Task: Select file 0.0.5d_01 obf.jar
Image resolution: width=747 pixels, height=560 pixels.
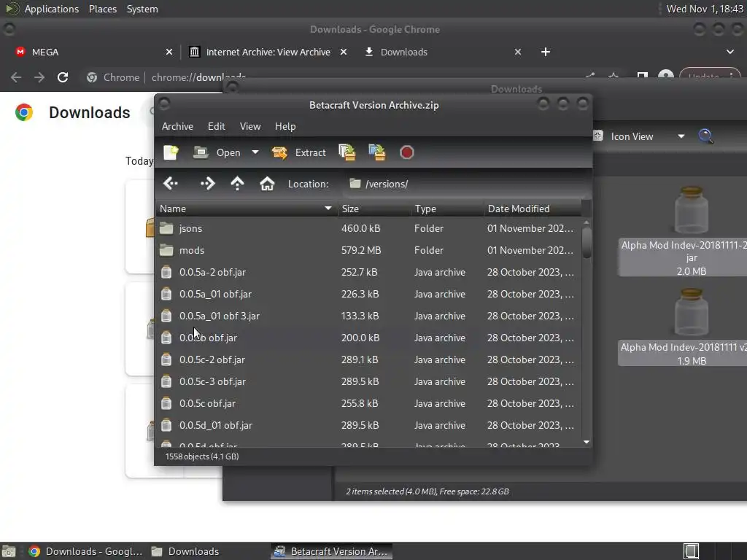Action: click(x=368, y=426)
